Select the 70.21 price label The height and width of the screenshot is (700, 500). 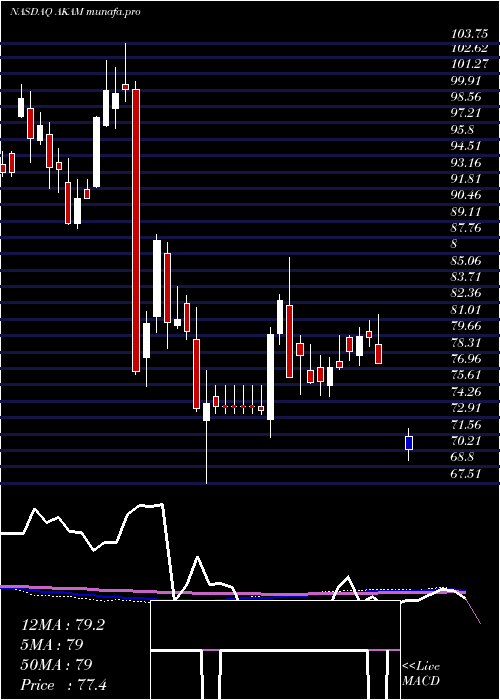pos(466,441)
